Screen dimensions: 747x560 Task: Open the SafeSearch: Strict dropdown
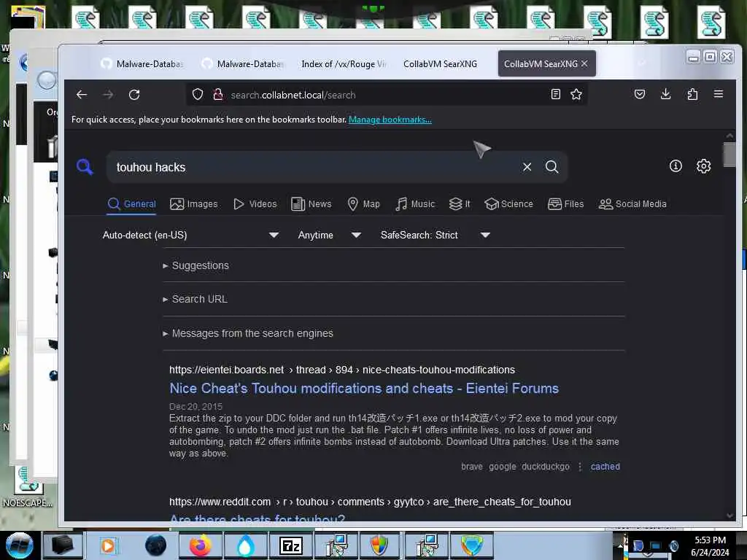point(435,235)
